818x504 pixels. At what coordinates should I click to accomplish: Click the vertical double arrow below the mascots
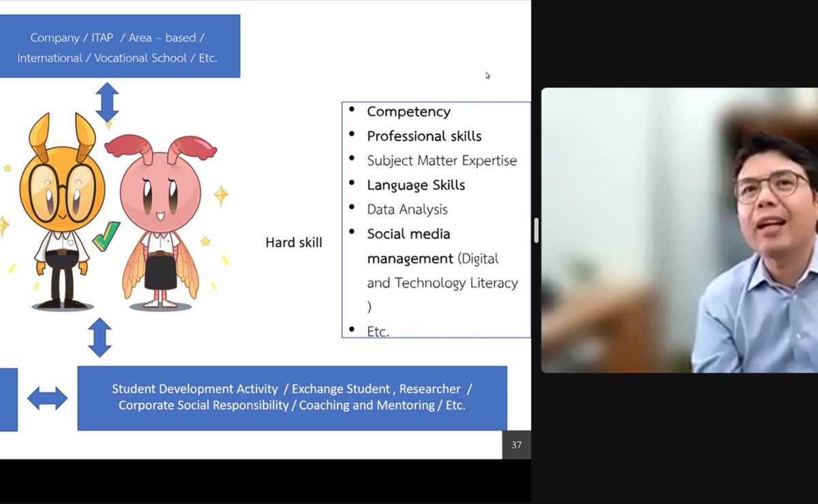click(x=100, y=337)
